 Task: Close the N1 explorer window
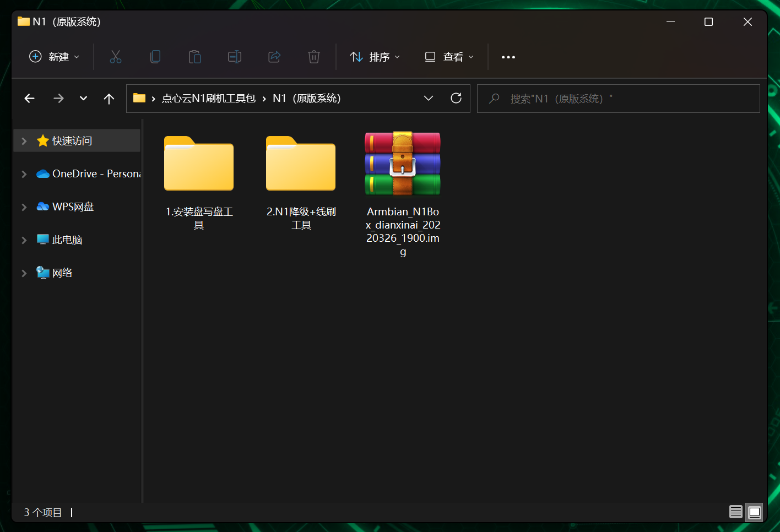click(747, 21)
